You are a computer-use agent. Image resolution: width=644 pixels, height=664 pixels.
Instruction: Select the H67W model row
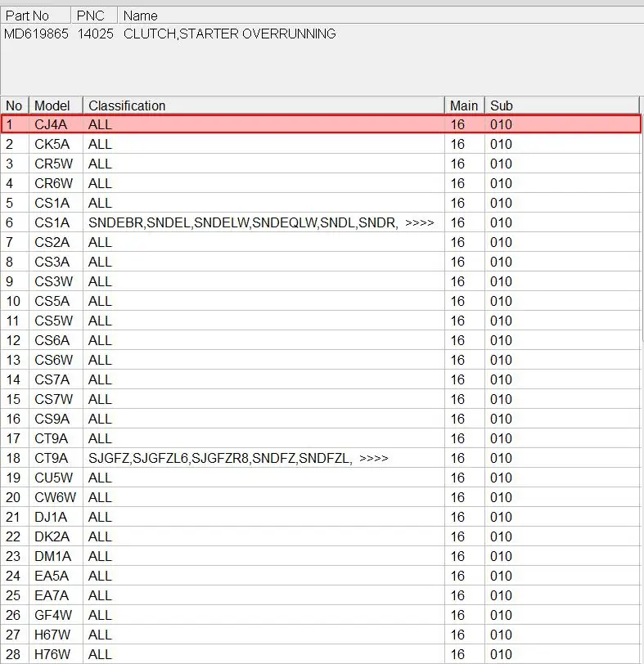321,635
